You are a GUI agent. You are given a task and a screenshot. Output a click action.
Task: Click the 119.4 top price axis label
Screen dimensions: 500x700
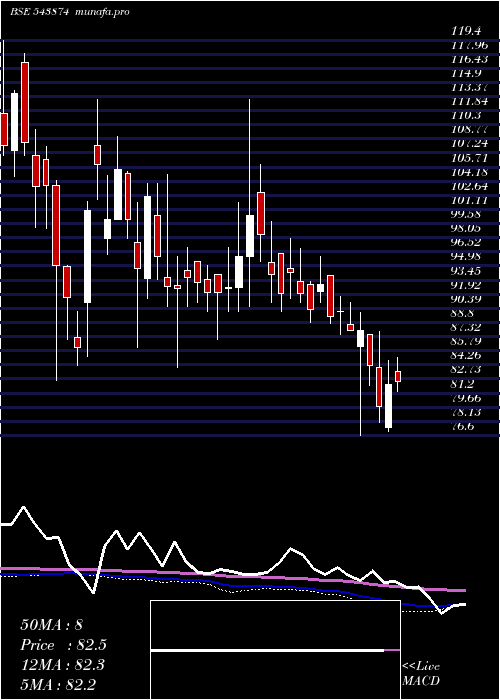[x=466, y=31]
